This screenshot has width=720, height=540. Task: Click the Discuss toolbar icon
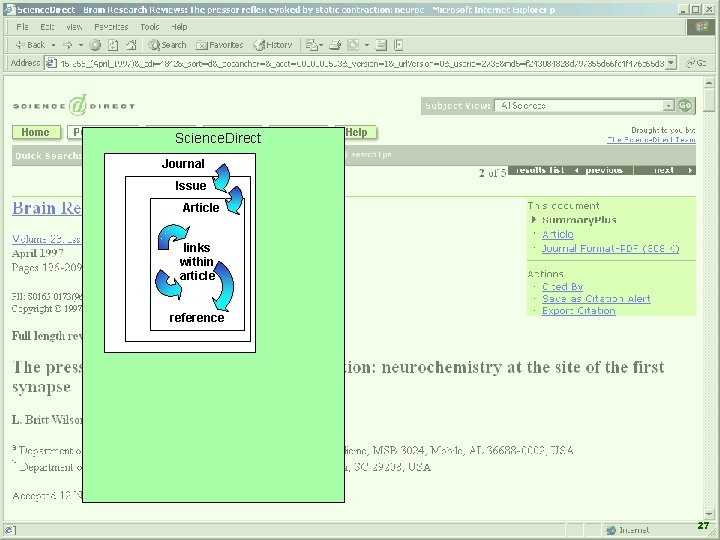point(381,45)
